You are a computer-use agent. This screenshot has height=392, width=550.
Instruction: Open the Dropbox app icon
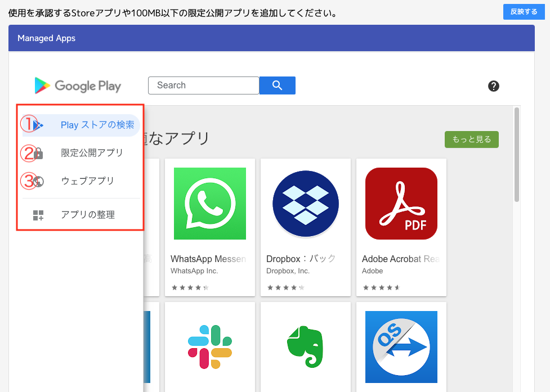tap(306, 204)
